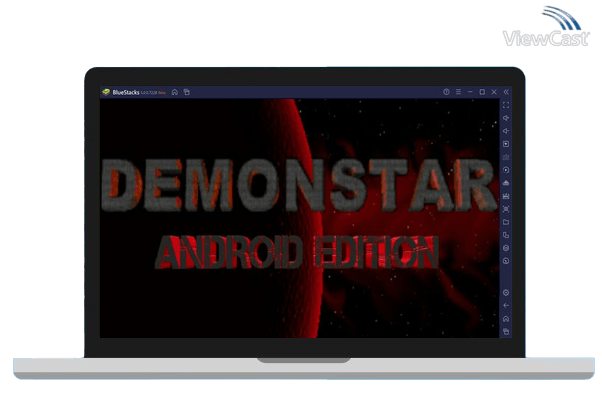The width and height of the screenshot is (602, 414).
Task: Open the BlueStacks home screen tab icon
Action: (175, 92)
